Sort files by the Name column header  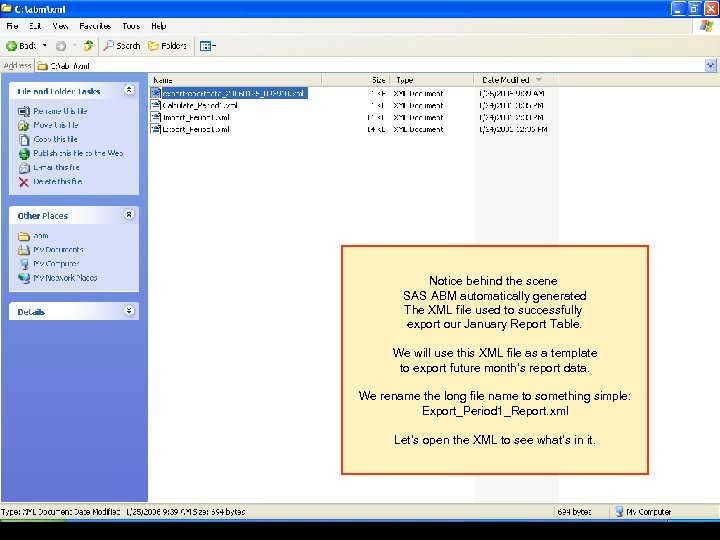click(x=235, y=80)
